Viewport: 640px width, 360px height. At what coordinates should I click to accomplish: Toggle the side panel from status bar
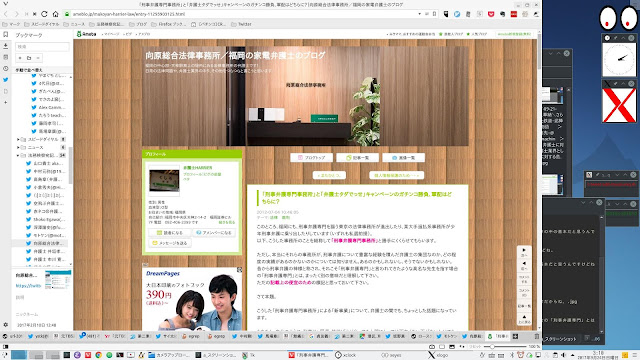pyautogui.click(x=5, y=347)
